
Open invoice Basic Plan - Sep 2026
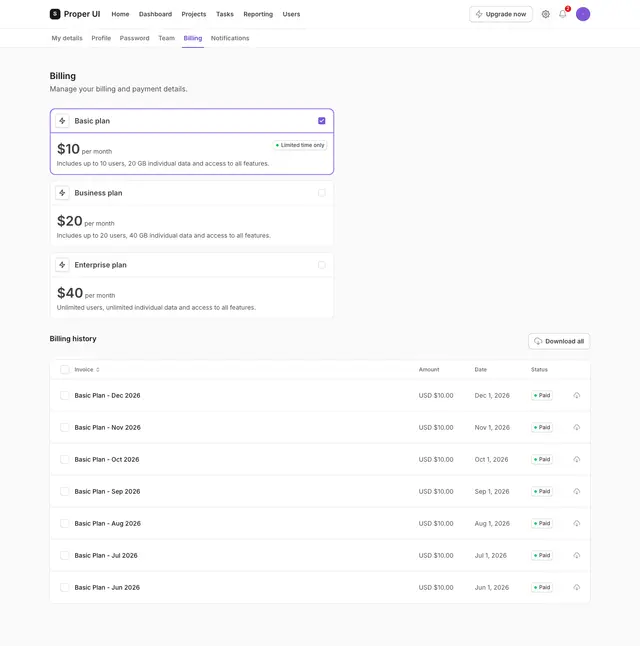tap(107, 492)
